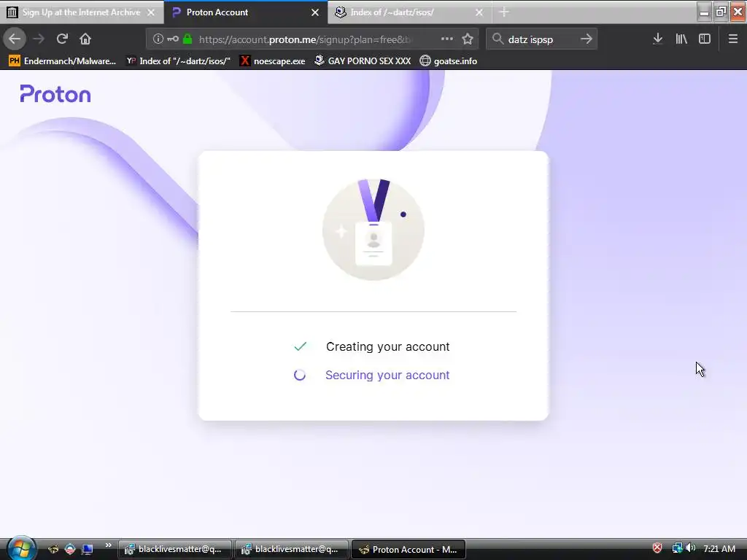The height and width of the screenshot is (560, 747).
Task: Open the Library bookmarks and history
Action: coord(681,39)
